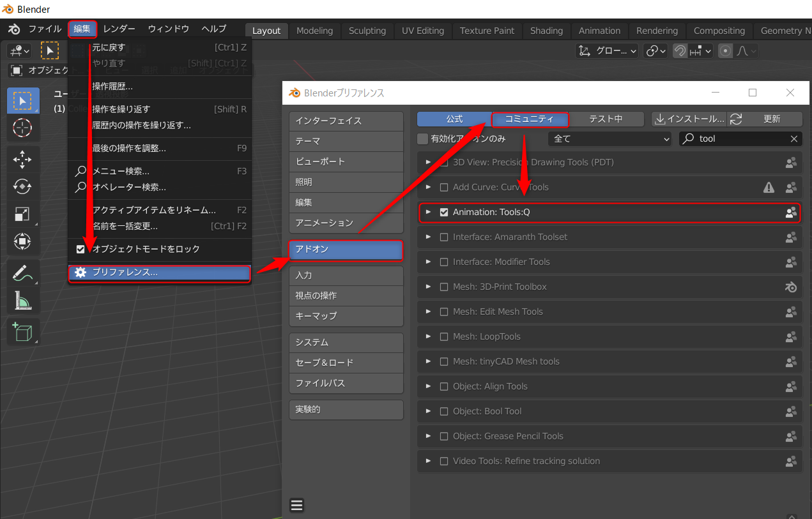Toggle the snapping magnet icon
The height and width of the screenshot is (519, 812).
(680, 50)
